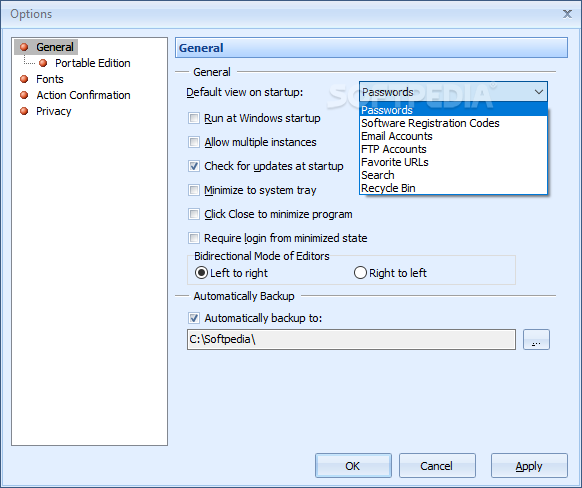Apply the option changes
This screenshot has width=582, height=488.
529,466
